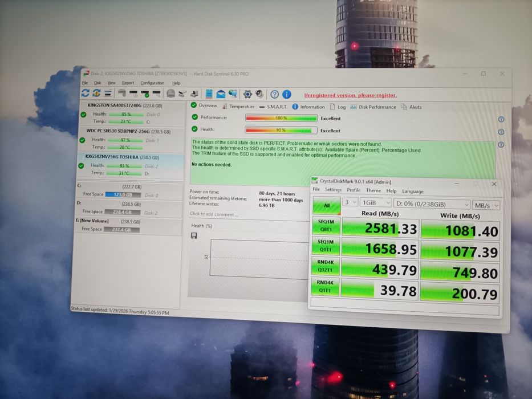
Task: Open Report menu in Hard Disk Sentinel
Action: click(128, 83)
